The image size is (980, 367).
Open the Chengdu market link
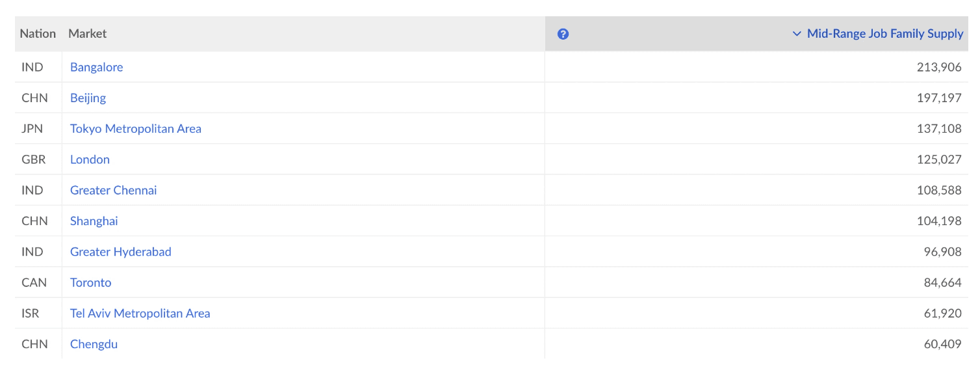point(94,344)
